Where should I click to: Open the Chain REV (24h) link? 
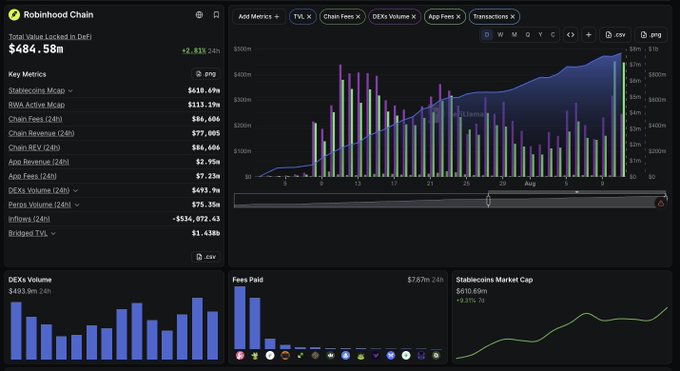coord(34,148)
